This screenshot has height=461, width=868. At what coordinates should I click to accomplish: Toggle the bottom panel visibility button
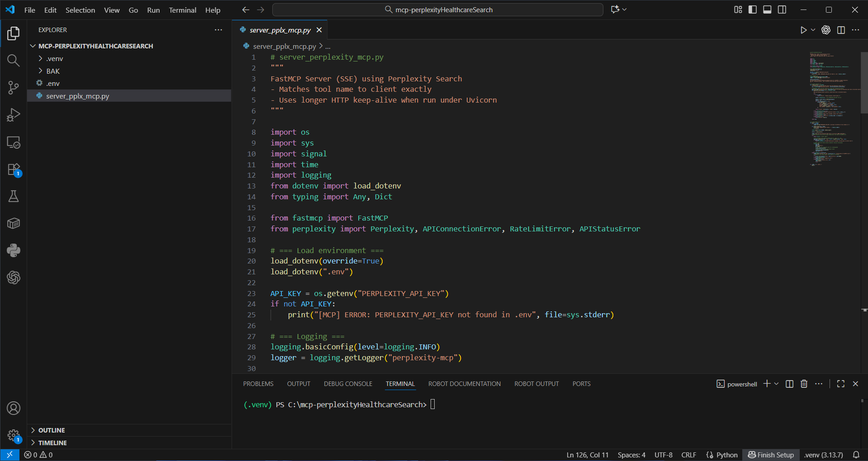pyautogui.click(x=767, y=9)
